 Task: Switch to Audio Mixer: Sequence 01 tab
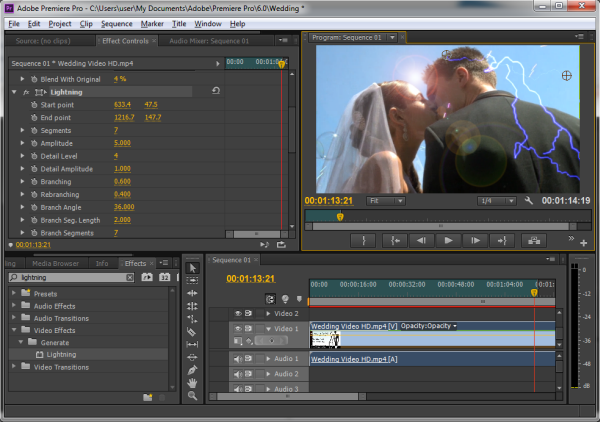coord(209,41)
